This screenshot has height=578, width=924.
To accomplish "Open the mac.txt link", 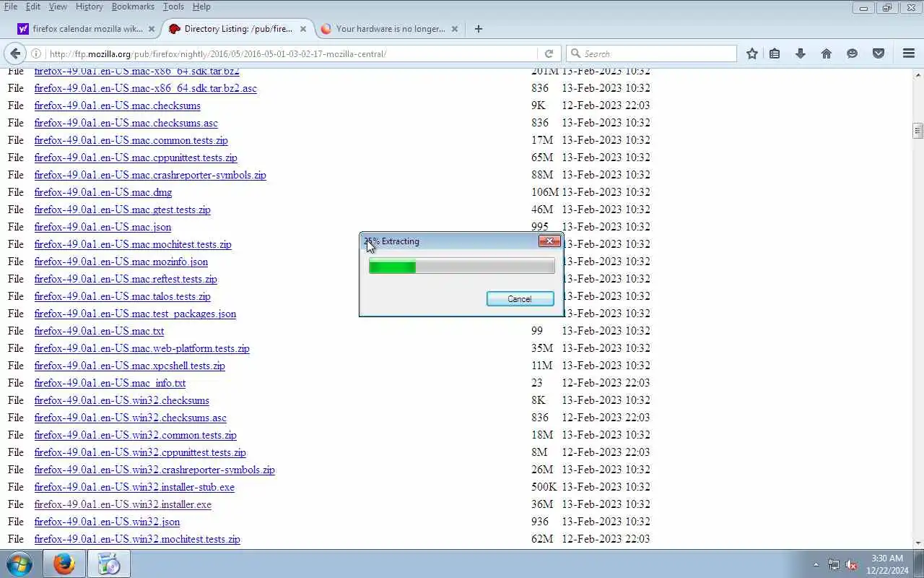I will 100,331.
